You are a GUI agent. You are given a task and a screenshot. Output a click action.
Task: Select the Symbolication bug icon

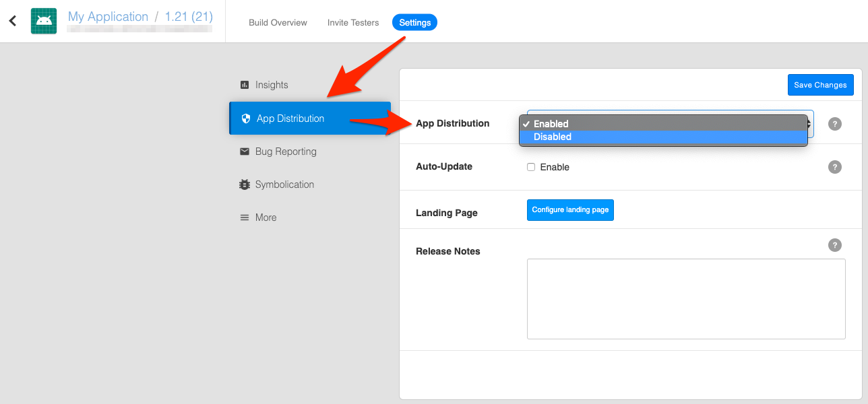click(x=244, y=184)
